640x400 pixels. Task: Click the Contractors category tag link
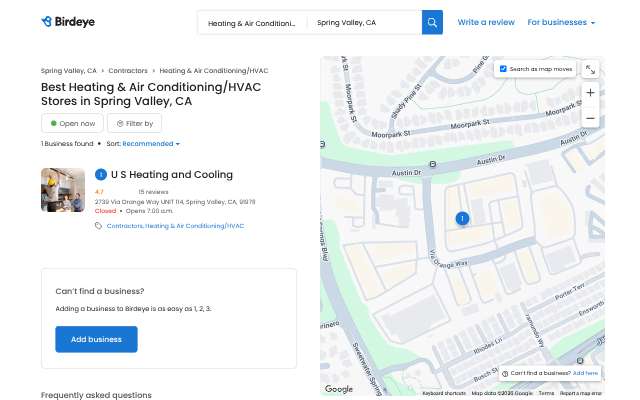point(125,226)
